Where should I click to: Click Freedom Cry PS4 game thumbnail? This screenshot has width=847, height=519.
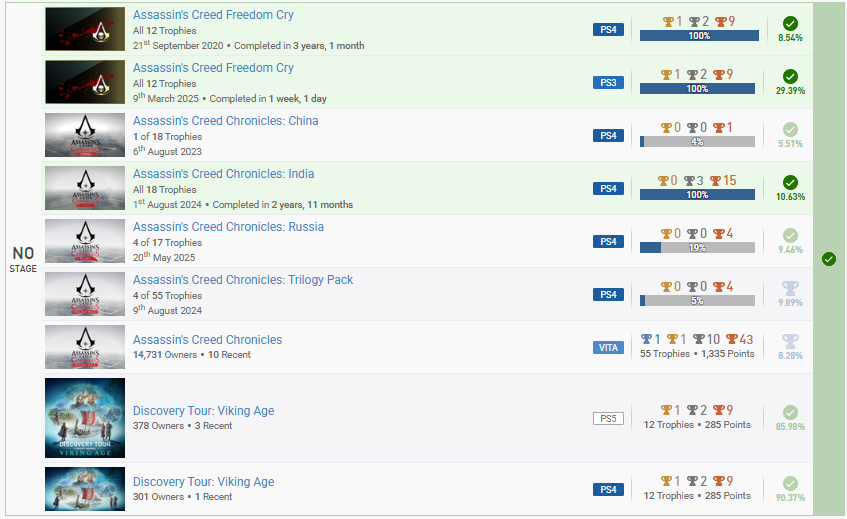click(x=85, y=29)
